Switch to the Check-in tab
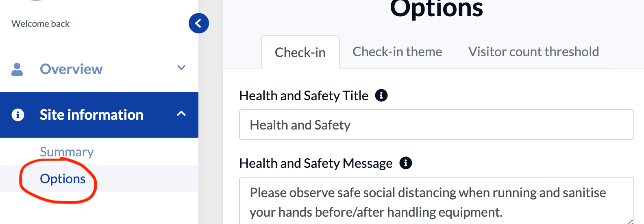 click(300, 53)
